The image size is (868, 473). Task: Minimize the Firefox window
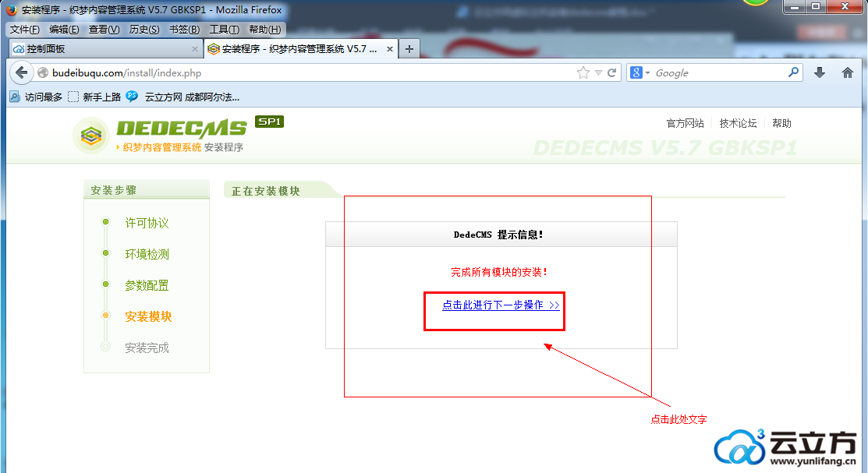pyautogui.click(x=794, y=7)
